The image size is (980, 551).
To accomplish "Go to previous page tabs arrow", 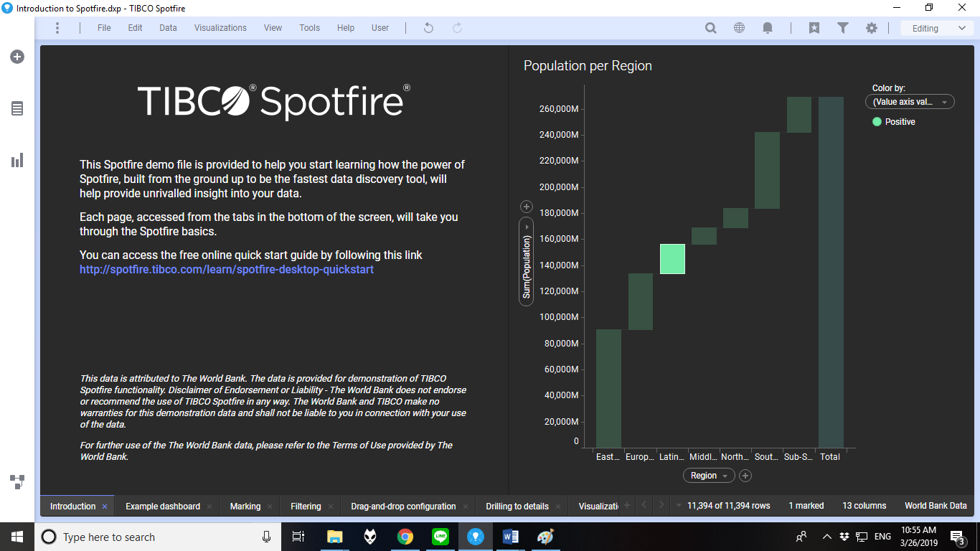I will pos(644,506).
